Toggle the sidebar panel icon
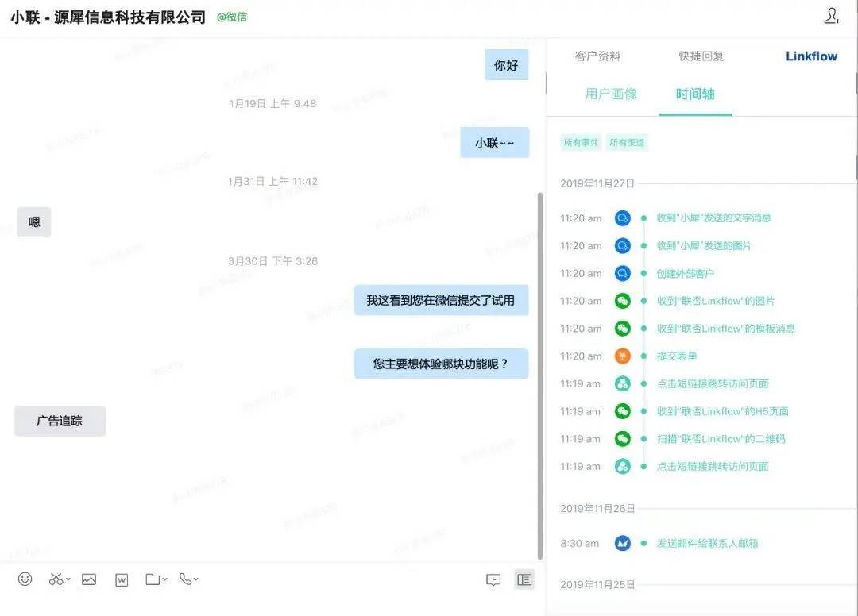858x616 pixels. pos(524,579)
